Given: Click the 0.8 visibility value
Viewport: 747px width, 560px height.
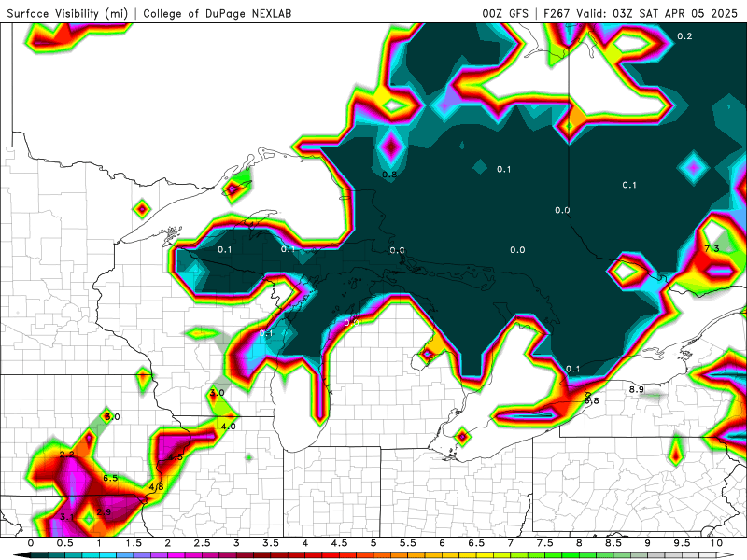Looking at the screenshot, I should [x=389, y=175].
